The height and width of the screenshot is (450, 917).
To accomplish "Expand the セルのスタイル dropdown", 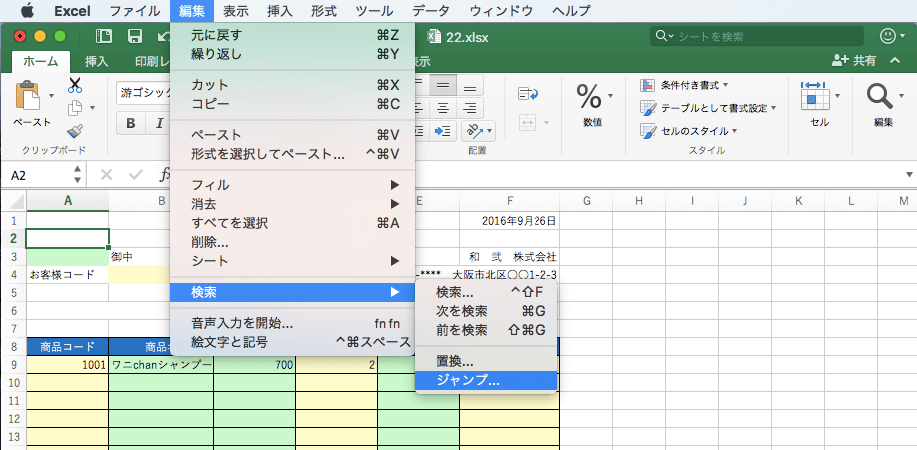I will (x=688, y=131).
